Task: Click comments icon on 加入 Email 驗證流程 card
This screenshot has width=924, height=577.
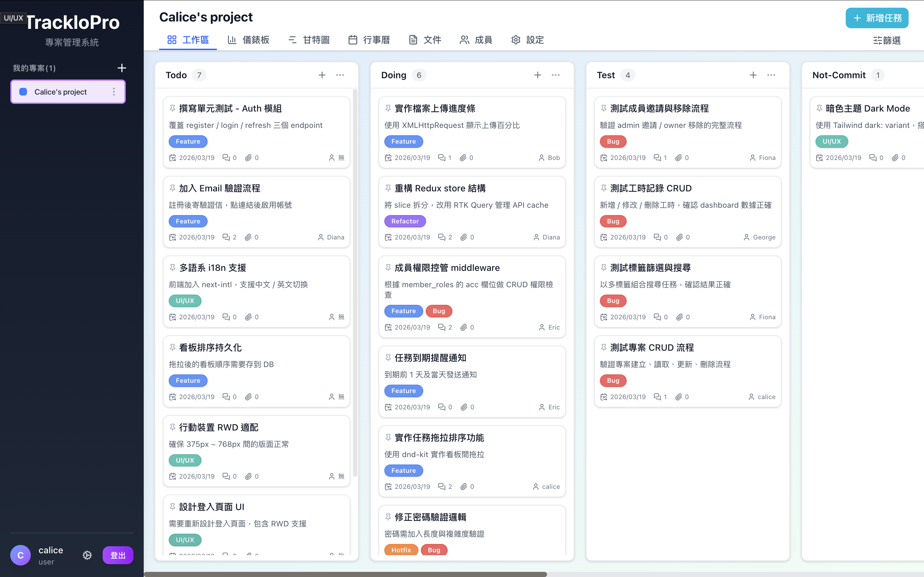Action: tap(226, 237)
